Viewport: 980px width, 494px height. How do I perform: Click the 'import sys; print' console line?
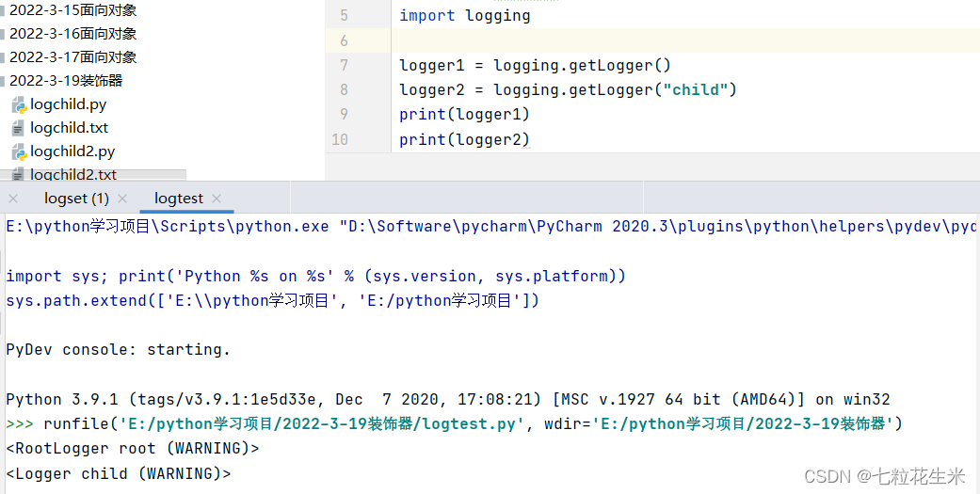[x=315, y=276]
